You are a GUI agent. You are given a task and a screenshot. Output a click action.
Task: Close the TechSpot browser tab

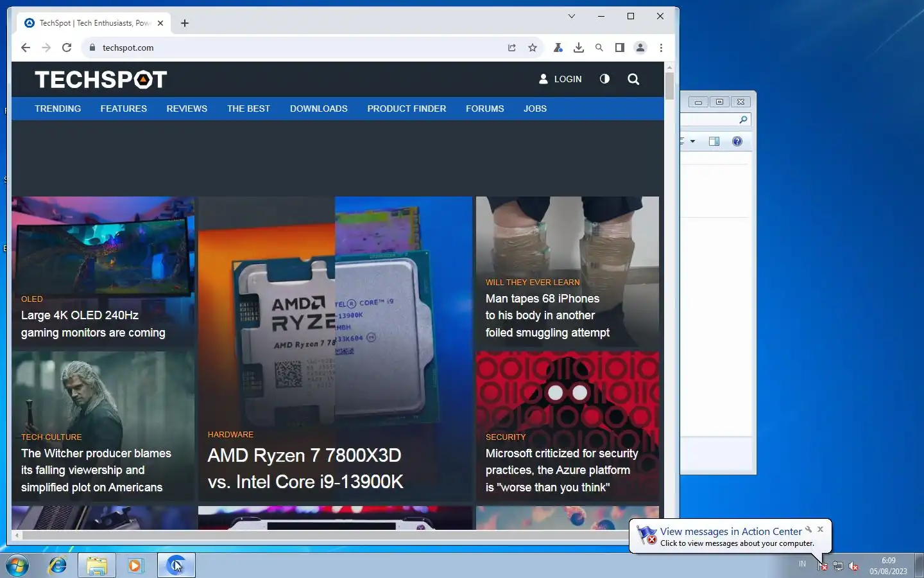pyautogui.click(x=160, y=23)
